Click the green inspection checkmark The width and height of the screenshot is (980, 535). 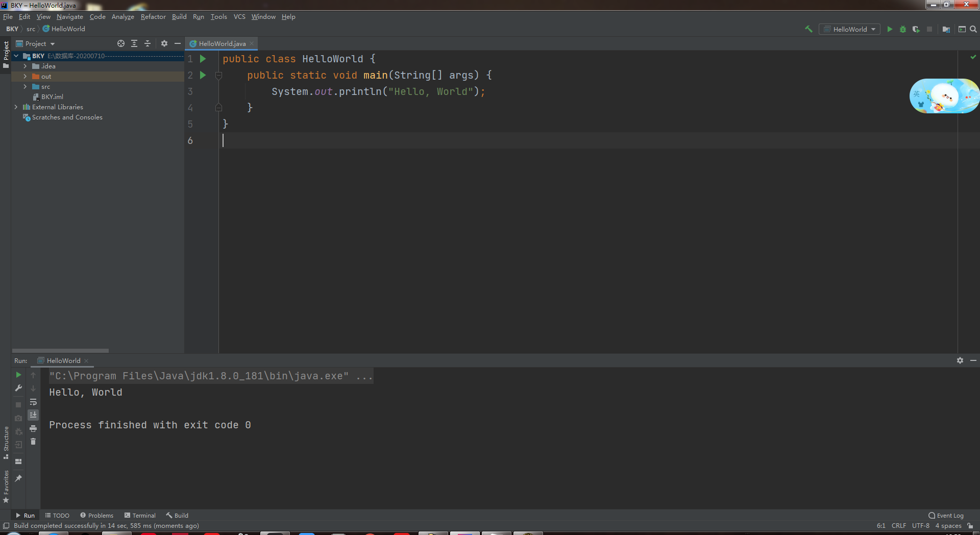973,57
